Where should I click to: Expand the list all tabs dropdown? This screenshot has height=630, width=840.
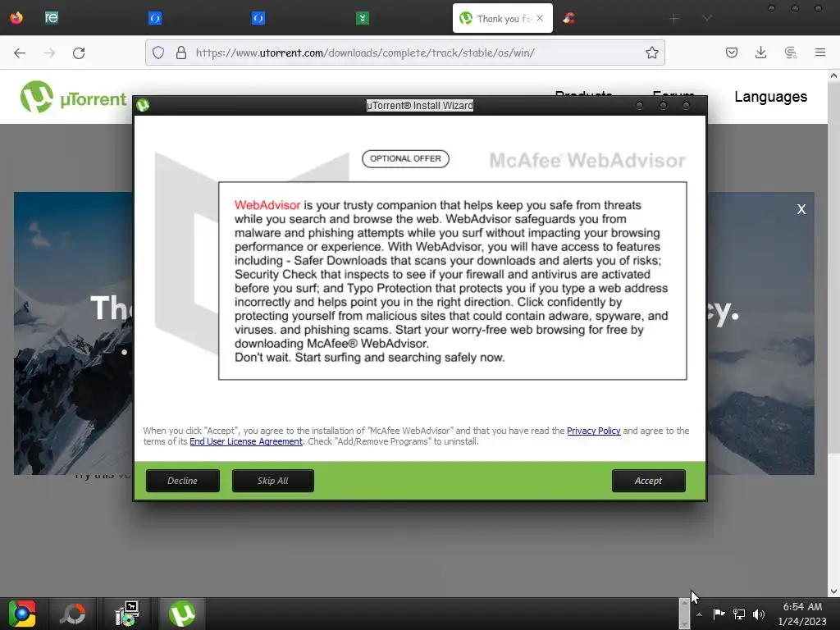pyautogui.click(x=706, y=19)
